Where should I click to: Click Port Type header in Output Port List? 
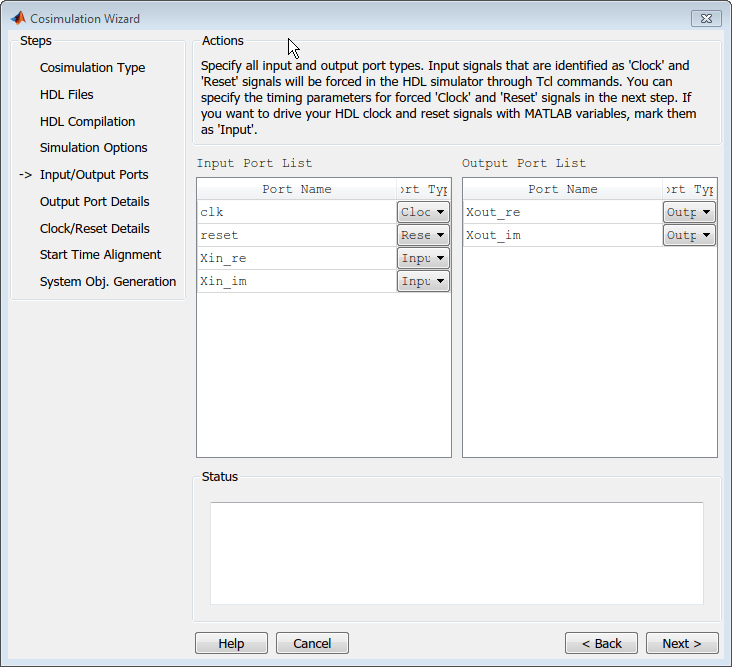click(x=690, y=189)
